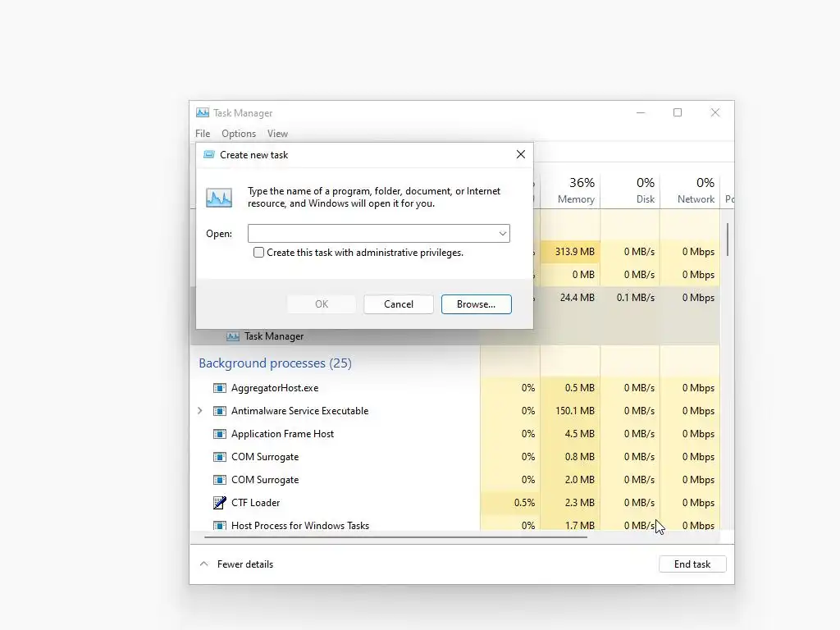Click the vertical scrollbar in process list
This screenshot has width=840, height=630.
728,240
